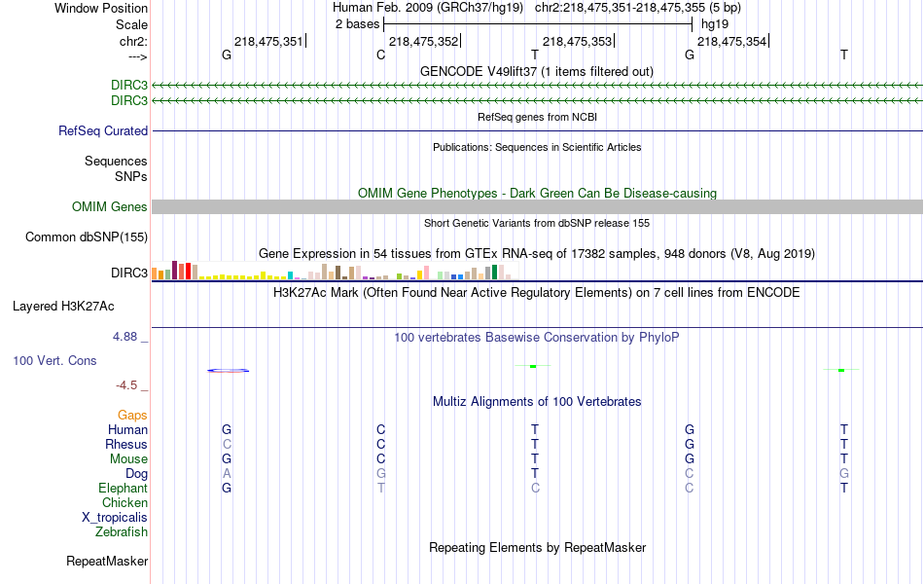Image resolution: width=924 pixels, height=584 pixels.
Task: Select the Rhesus alignment row label
Action: pyautogui.click(x=126, y=445)
